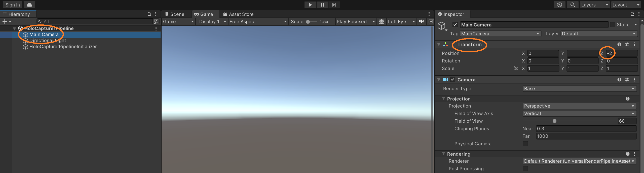Switch to the Scene tab
The height and width of the screenshot is (173, 644).
174,14
